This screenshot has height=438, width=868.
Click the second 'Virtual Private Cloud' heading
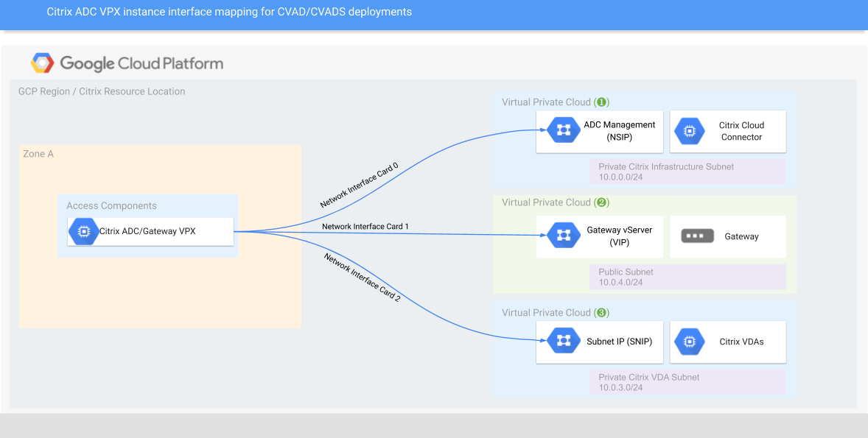pos(547,202)
